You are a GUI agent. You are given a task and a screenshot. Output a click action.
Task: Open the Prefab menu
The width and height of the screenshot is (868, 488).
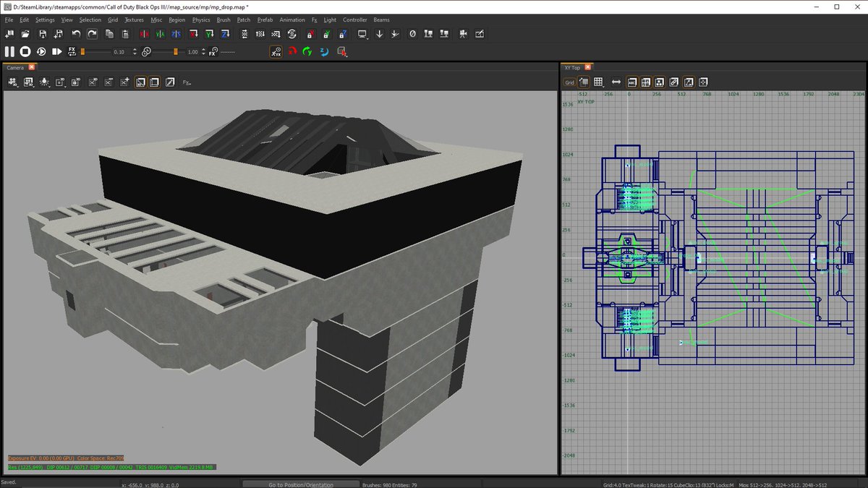(265, 20)
